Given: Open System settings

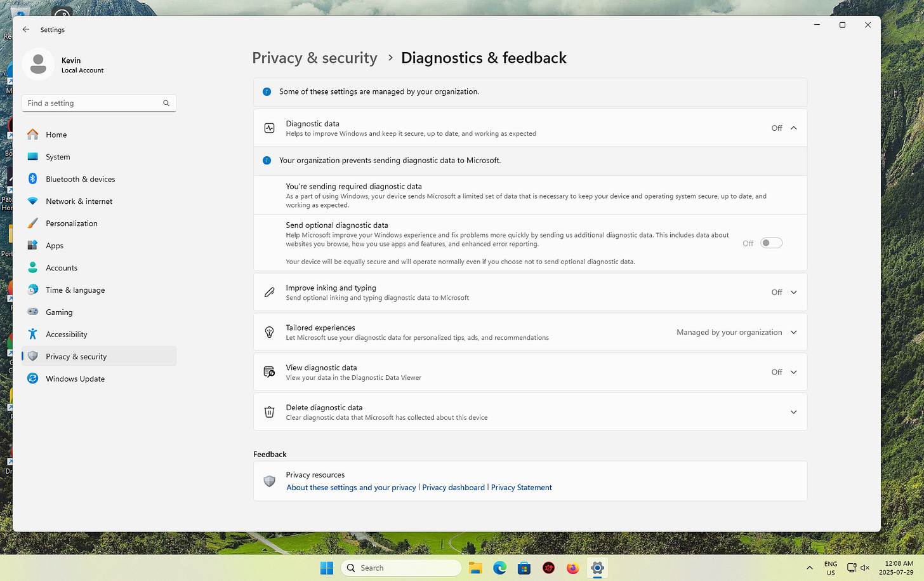Looking at the screenshot, I should coord(99,157).
